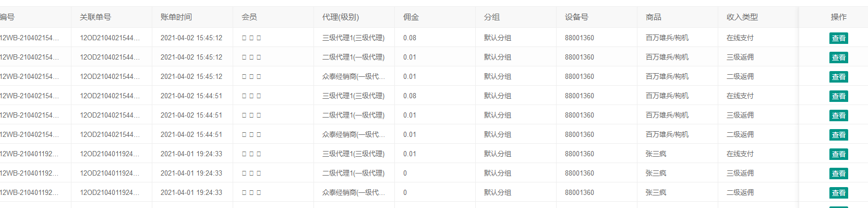The image size is (868, 208).
Task: Open 查看 in the 15:44:51 二级返佣 row
Action: pyautogui.click(x=838, y=135)
